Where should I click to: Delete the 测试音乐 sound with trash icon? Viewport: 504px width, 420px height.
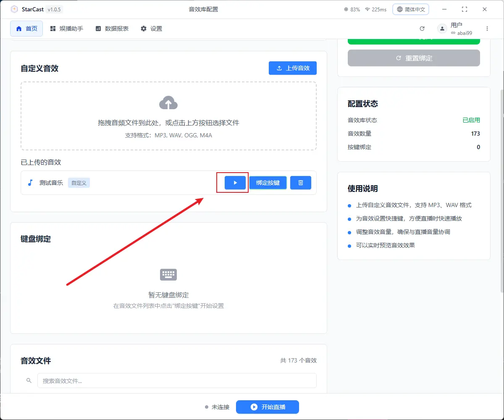click(300, 183)
